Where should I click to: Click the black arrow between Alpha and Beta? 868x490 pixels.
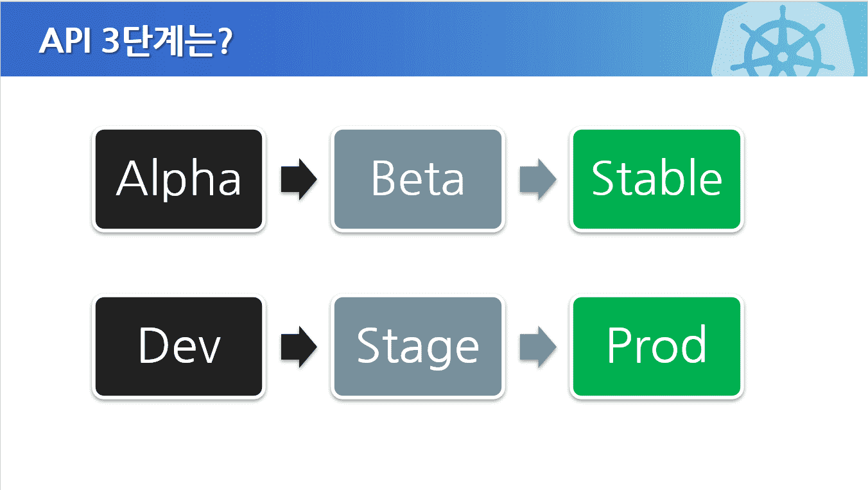pos(299,179)
